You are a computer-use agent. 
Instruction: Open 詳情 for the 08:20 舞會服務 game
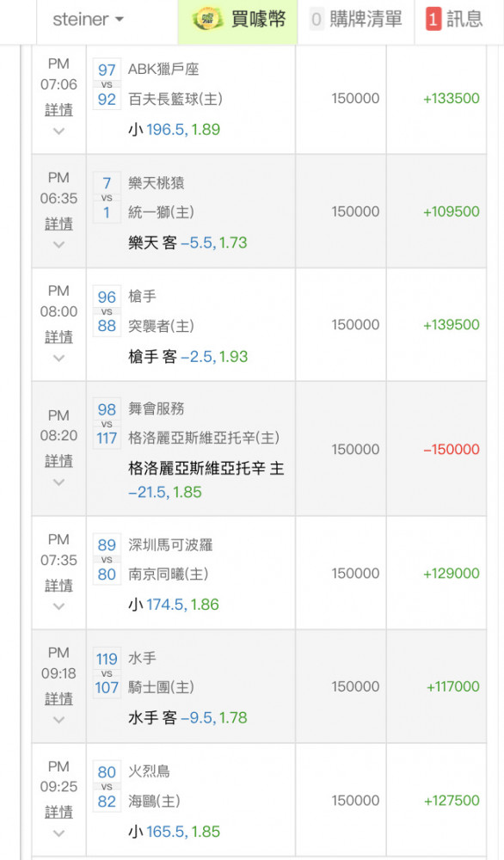point(58,461)
